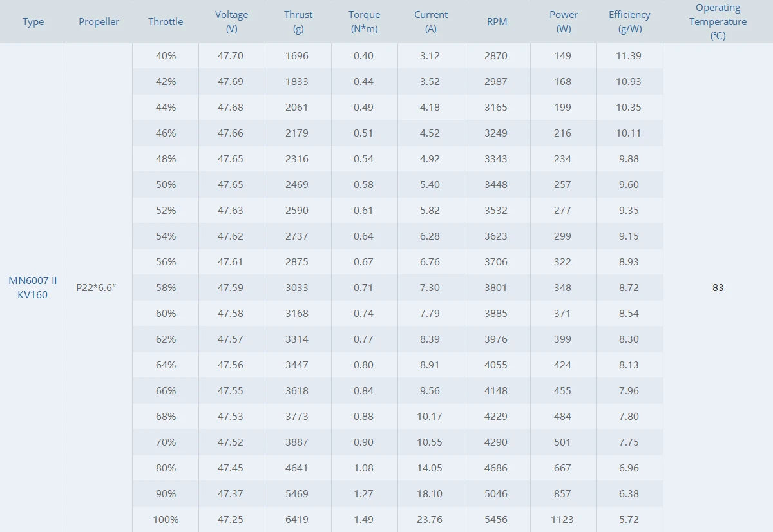Screen dimensions: 773x532
Task: Click the Voltage (V) column header
Action: click(231, 22)
